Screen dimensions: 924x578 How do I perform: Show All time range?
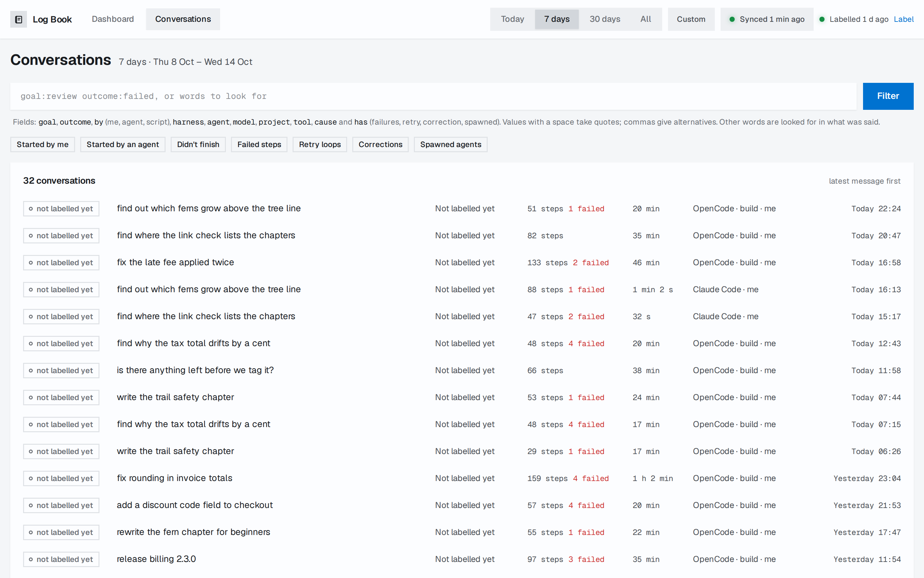[x=646, y=19]
